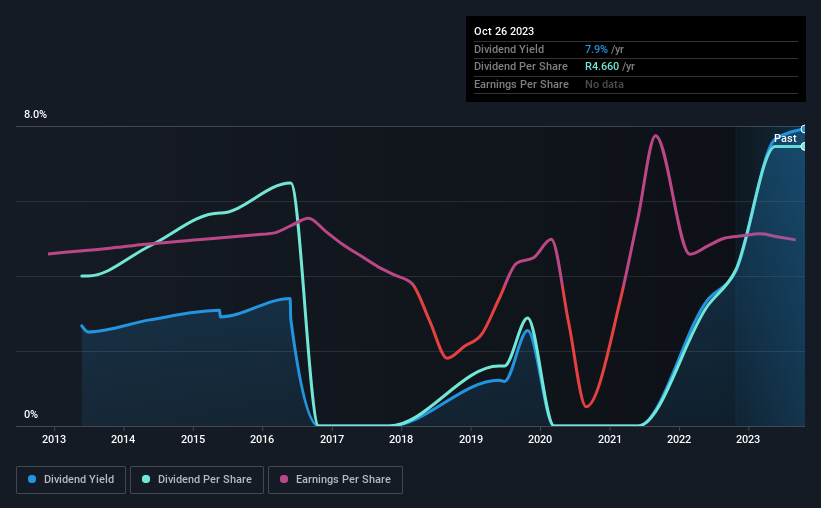
Task: Click the teal Dividend Per Share legend dot
Action: 146,479
